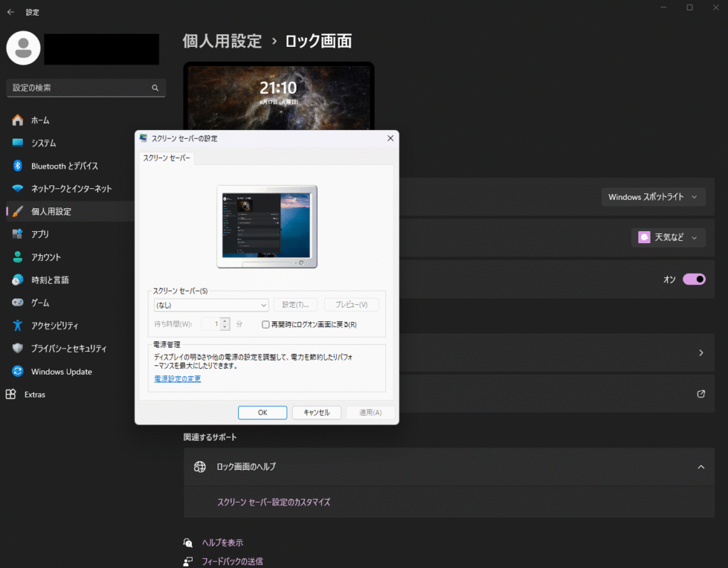Open the 天気など dropdown
The width and height of the screenshot is (728, 568).
(x=668, y=237)
